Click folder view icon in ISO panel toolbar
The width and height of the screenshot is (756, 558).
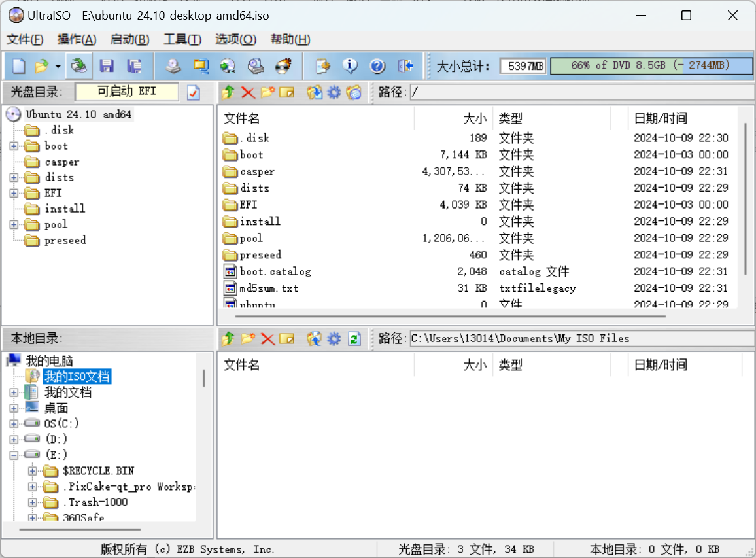coord(353,92)
